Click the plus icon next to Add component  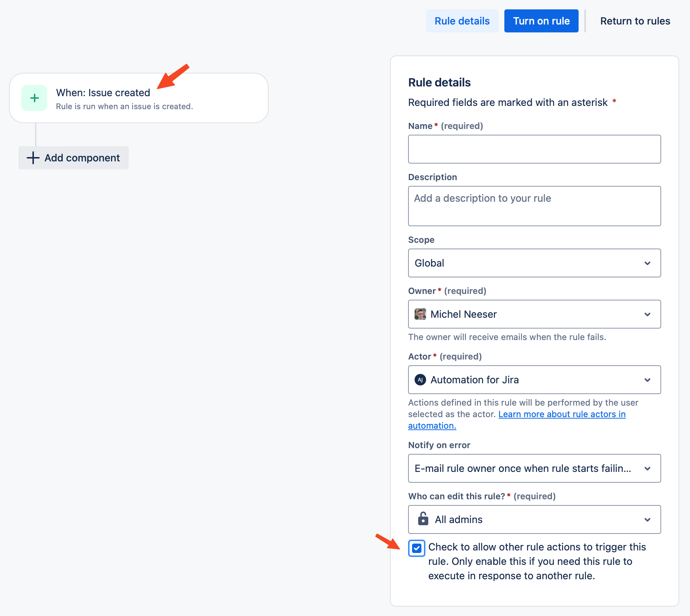(x=33, y=158)
